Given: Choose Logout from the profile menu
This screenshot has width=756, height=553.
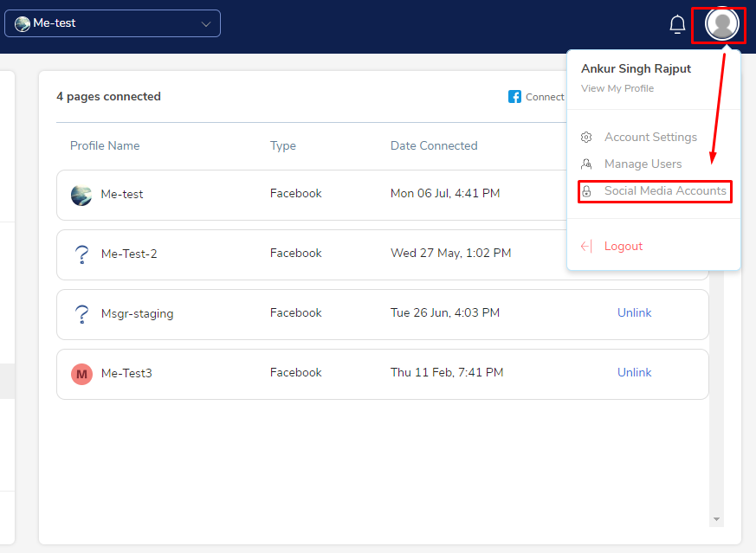Looking at the screenshot, I should pyautogui.click(x=623, y=246).
